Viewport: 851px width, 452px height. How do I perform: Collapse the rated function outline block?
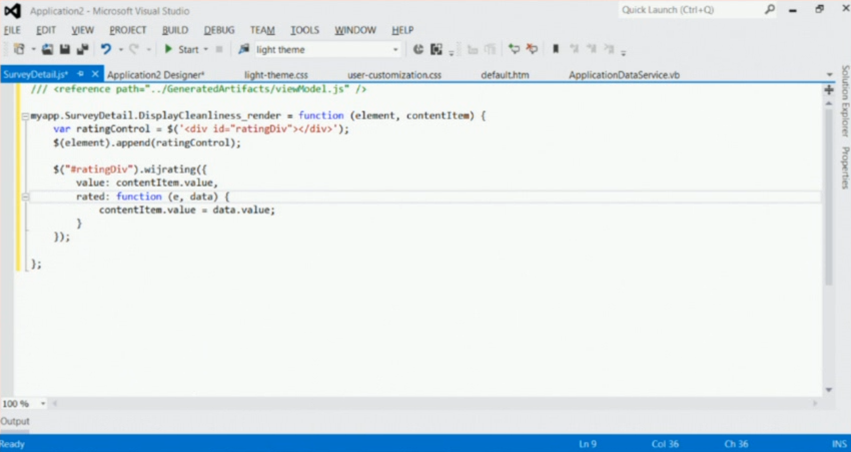click(x=25, y=197)
